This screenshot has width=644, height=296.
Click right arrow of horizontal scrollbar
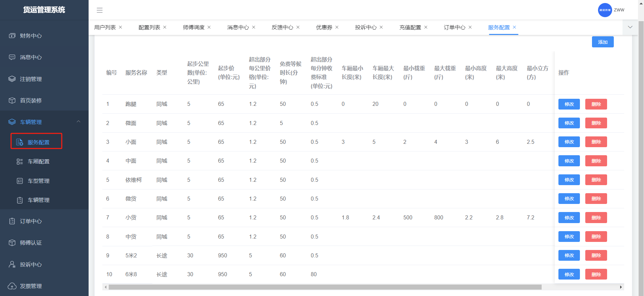[621, 287]
